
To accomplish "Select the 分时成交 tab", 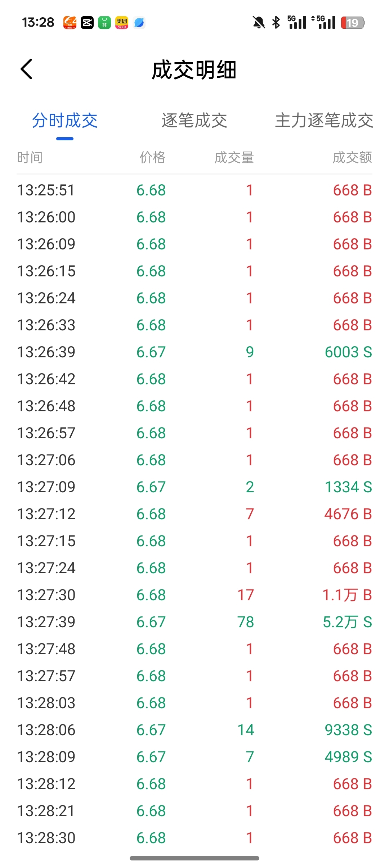I will (65, 121).
